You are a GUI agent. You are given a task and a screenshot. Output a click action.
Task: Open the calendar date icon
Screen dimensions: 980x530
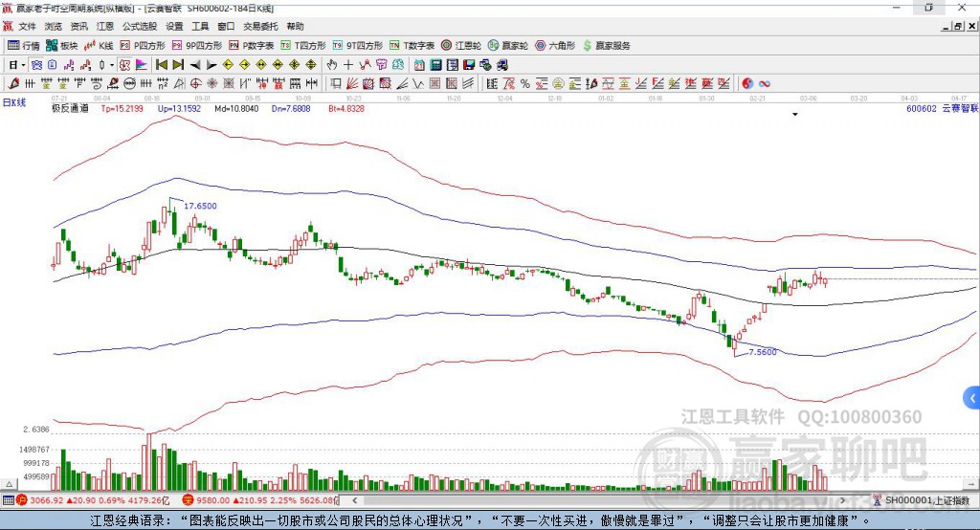419,65
